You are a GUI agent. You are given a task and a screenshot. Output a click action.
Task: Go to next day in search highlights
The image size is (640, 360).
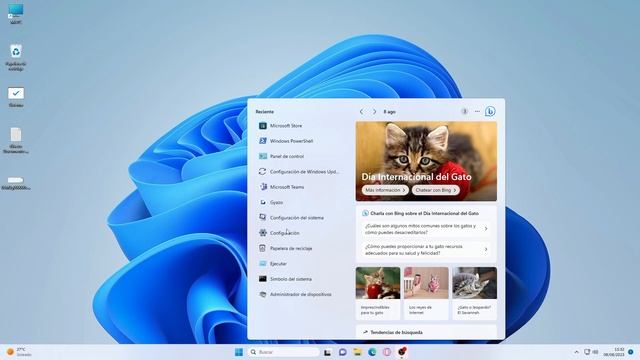click(x=374, y=111)
